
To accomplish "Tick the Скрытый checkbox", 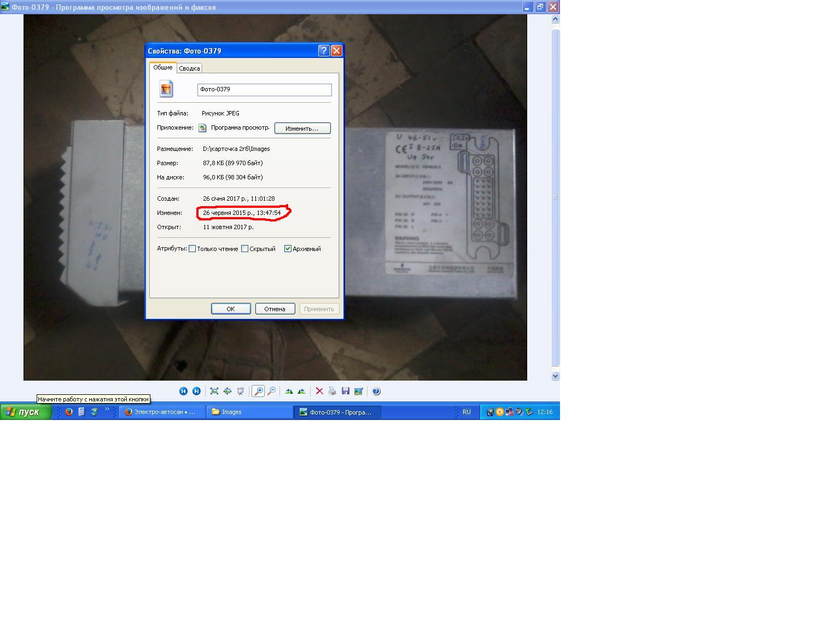I will tap(245, 249).
